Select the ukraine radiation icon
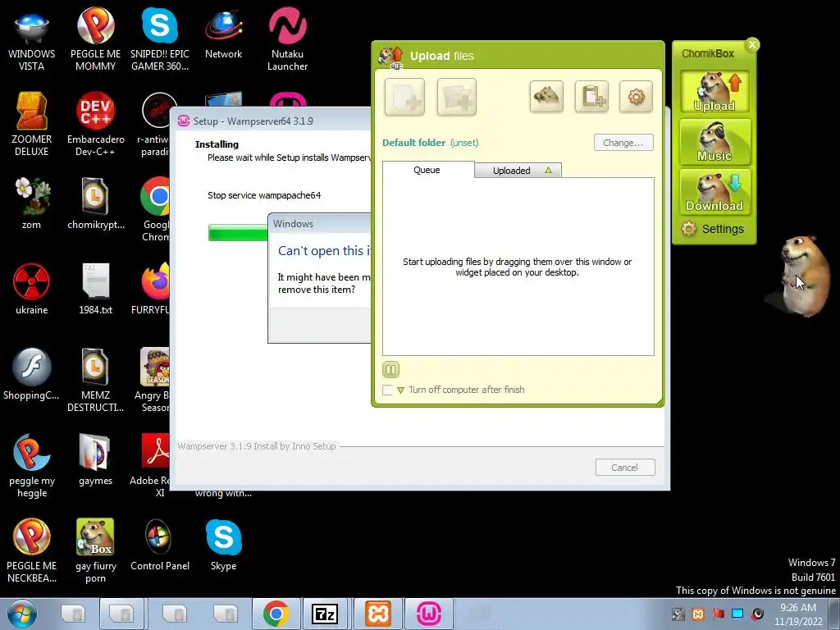The image size is (840, 630). click(32, 289)
